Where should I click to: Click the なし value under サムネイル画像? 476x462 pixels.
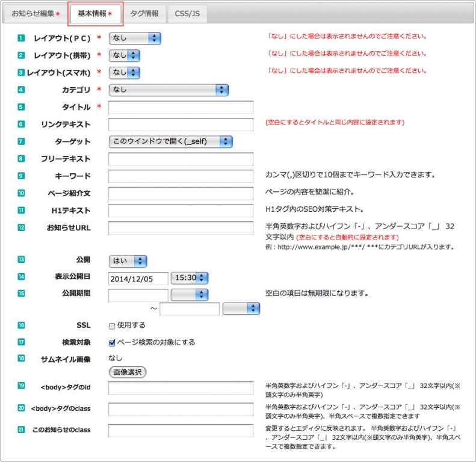point(116,358)
